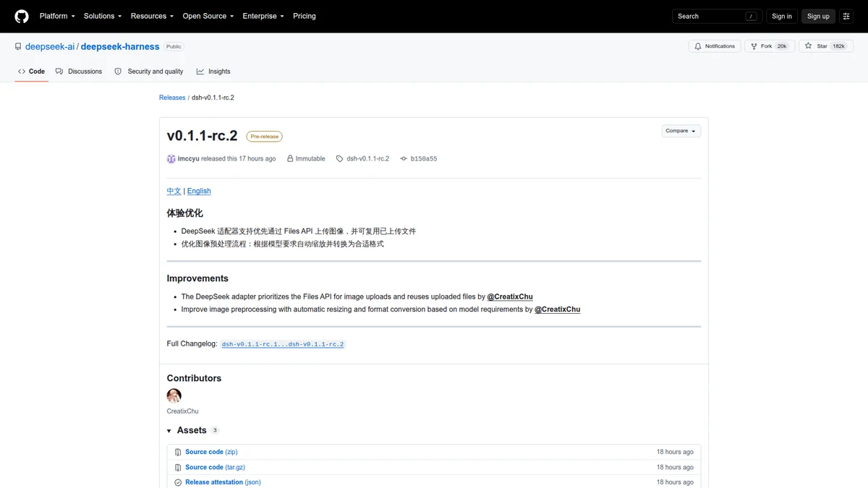Focus the Search field
Viewport: 868px width, 488px height.
click(x=717, y=16)
